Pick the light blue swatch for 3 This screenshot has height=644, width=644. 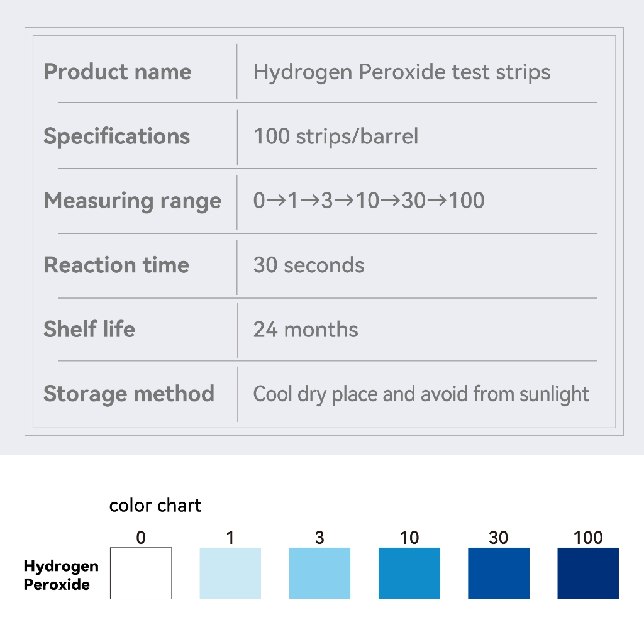point(319,573)
